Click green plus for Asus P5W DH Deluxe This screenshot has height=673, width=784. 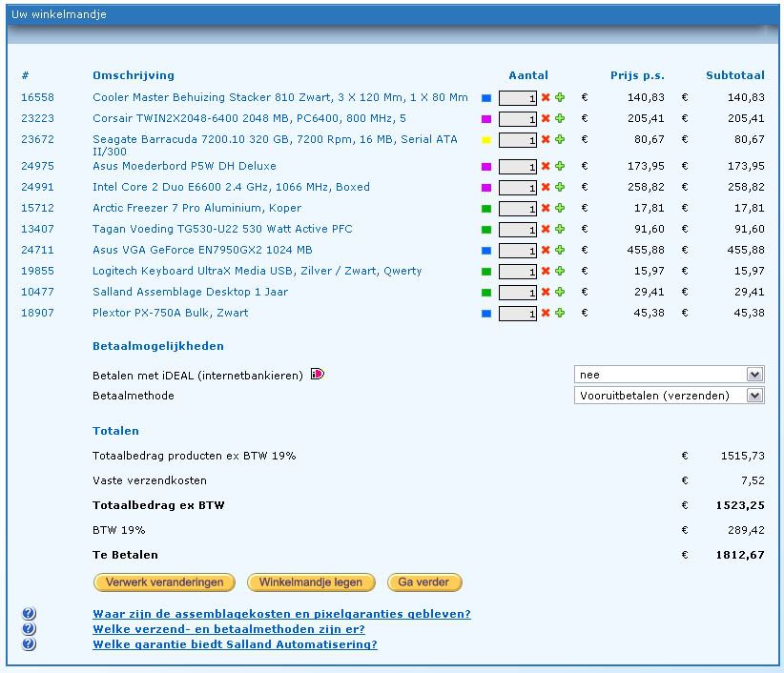coord(560,166)
